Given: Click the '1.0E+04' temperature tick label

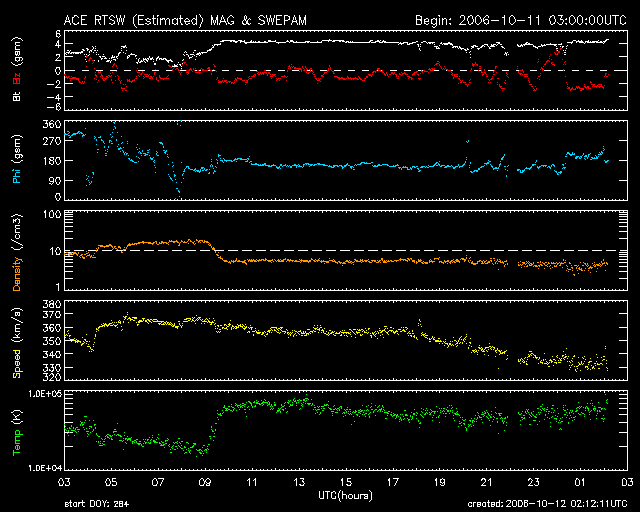Looking at the screenshot, I should [44, 467].
